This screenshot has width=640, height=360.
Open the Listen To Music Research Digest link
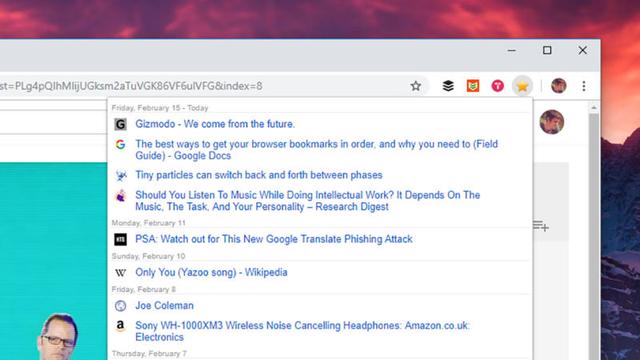coord(308,201)
